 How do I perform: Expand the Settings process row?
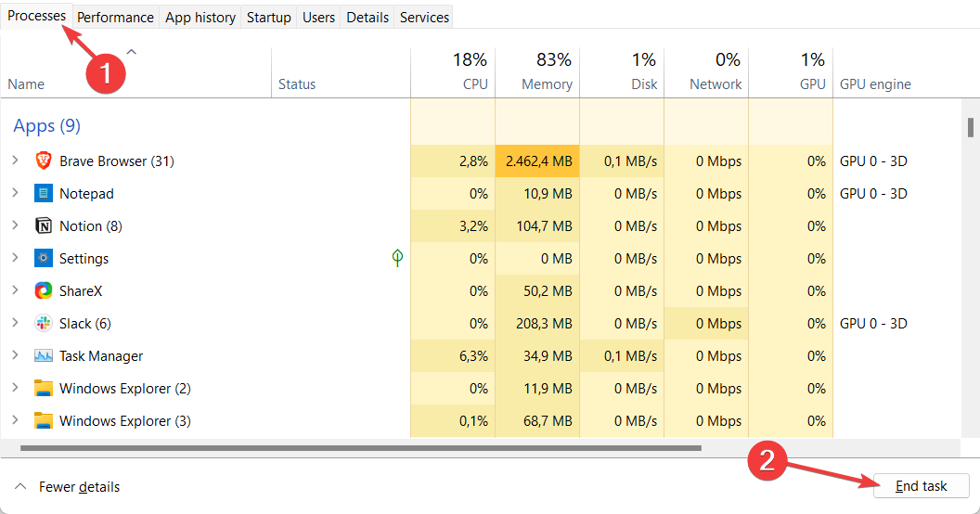tap(15, 258)
